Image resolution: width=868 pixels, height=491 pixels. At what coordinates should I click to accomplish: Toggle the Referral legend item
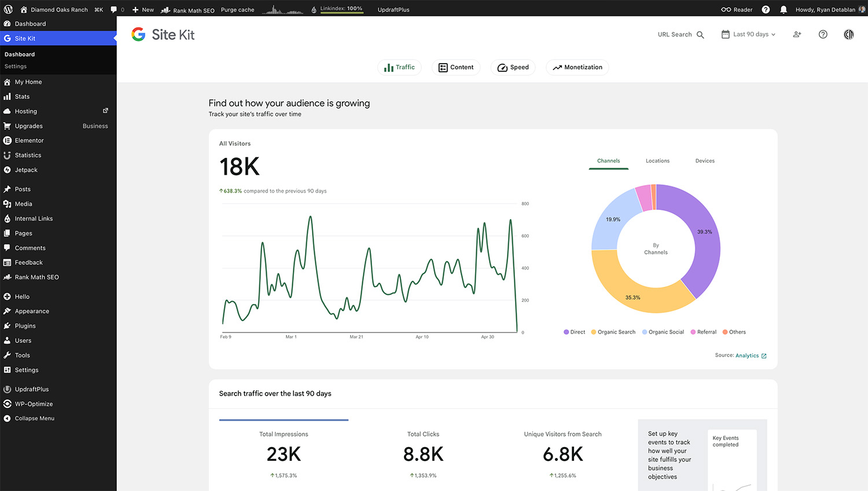[703, 332]
